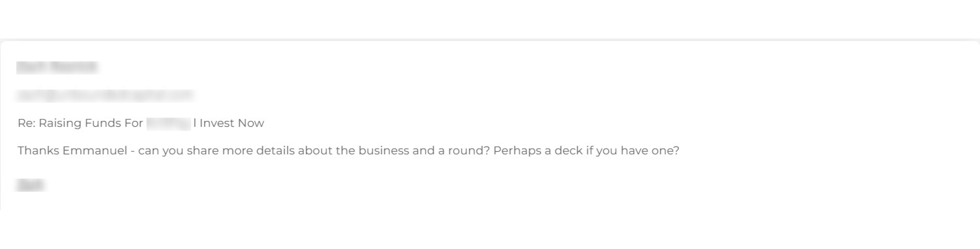Screen dimensions: 980x249
Task: Click the word "more" in the message
Action: 237,151
